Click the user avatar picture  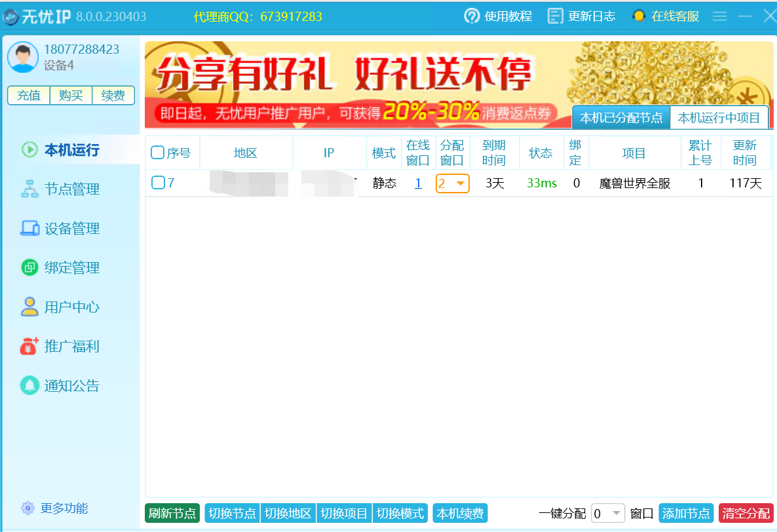[x=23, y=57]
